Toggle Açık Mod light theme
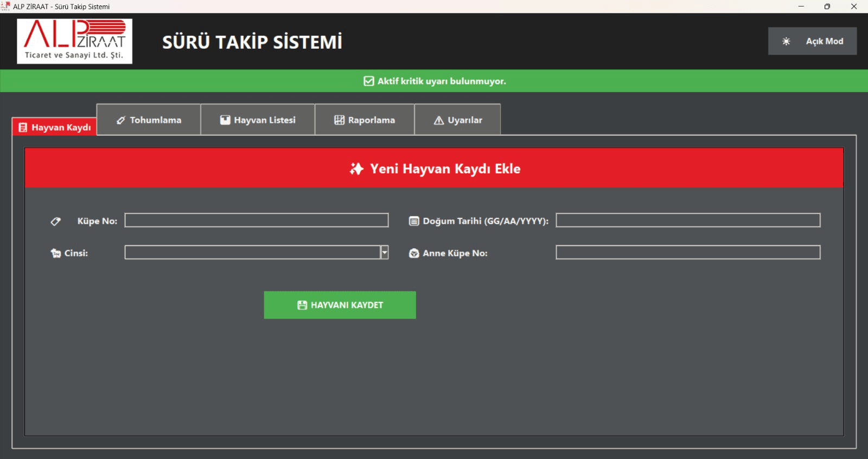The height and width of the screenshot is (459, 868). (812, 41)
